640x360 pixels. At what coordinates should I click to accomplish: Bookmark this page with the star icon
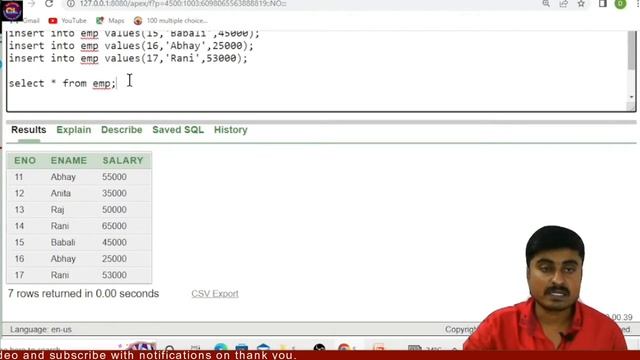[581, 4]
